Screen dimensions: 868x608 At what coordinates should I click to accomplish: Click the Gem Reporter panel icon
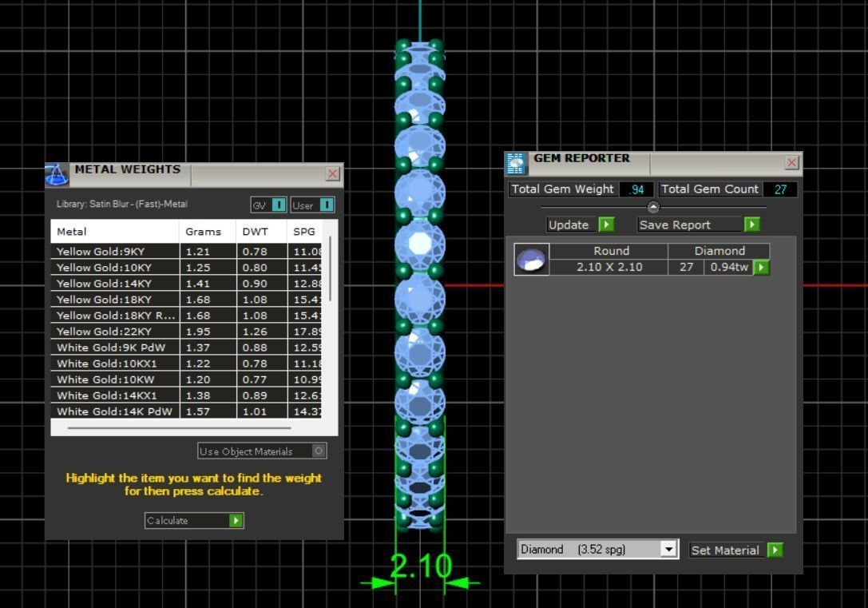click(516, 163)
